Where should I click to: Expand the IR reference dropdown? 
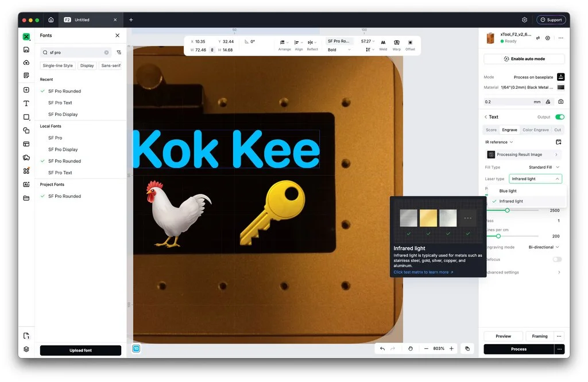(x=499, y=142)
